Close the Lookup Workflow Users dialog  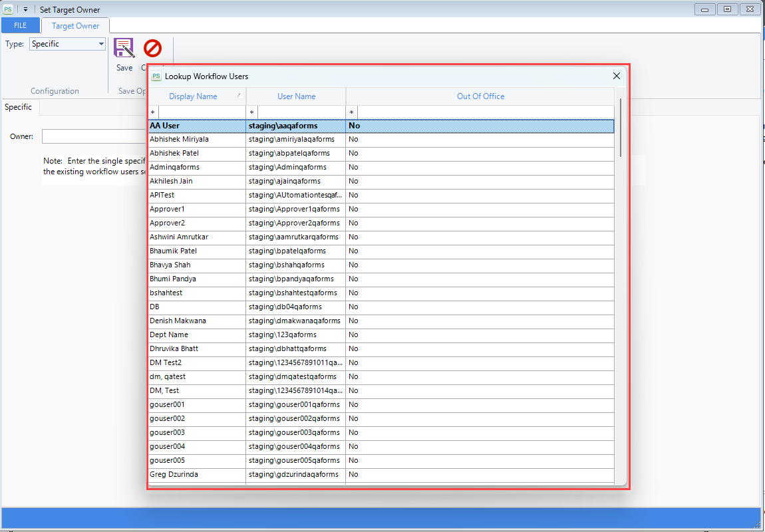616,76
